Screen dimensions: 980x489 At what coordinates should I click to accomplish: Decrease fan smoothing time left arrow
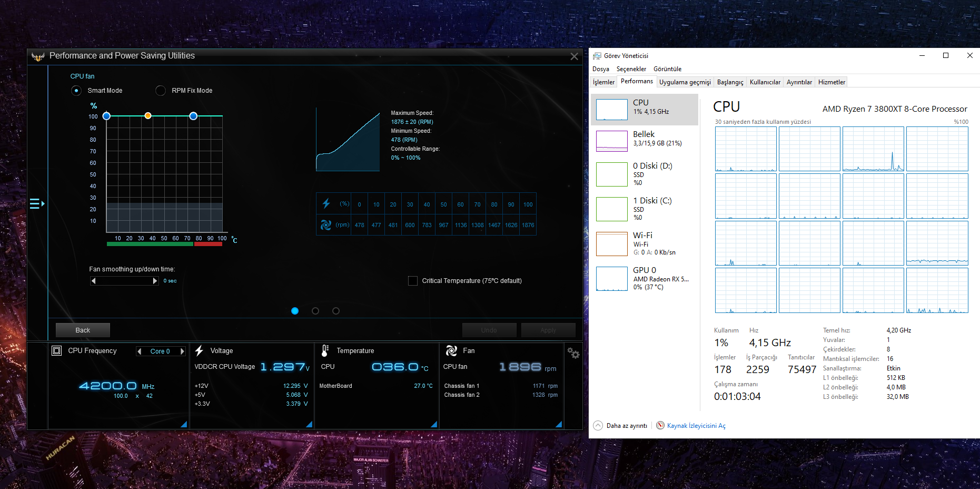tap(94, 281)
